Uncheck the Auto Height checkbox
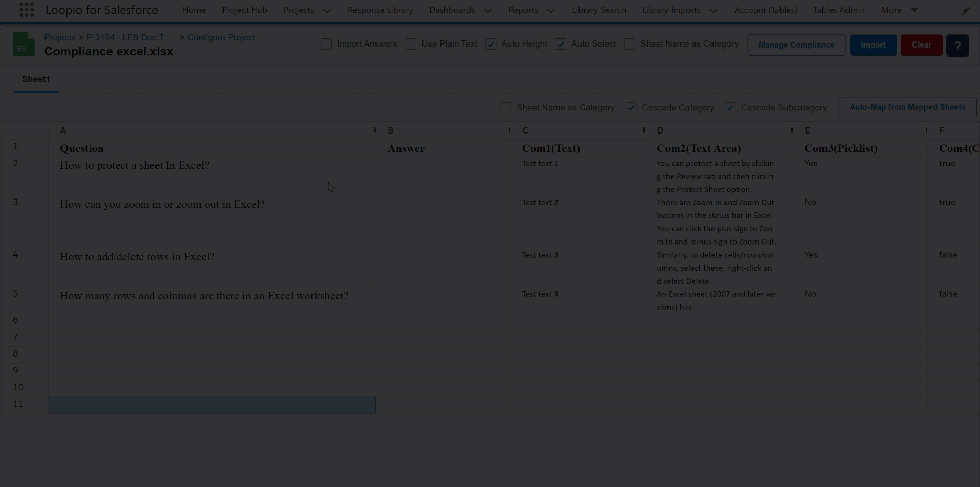The height and width of the screenshot is (487, 980). pos(491,44)
